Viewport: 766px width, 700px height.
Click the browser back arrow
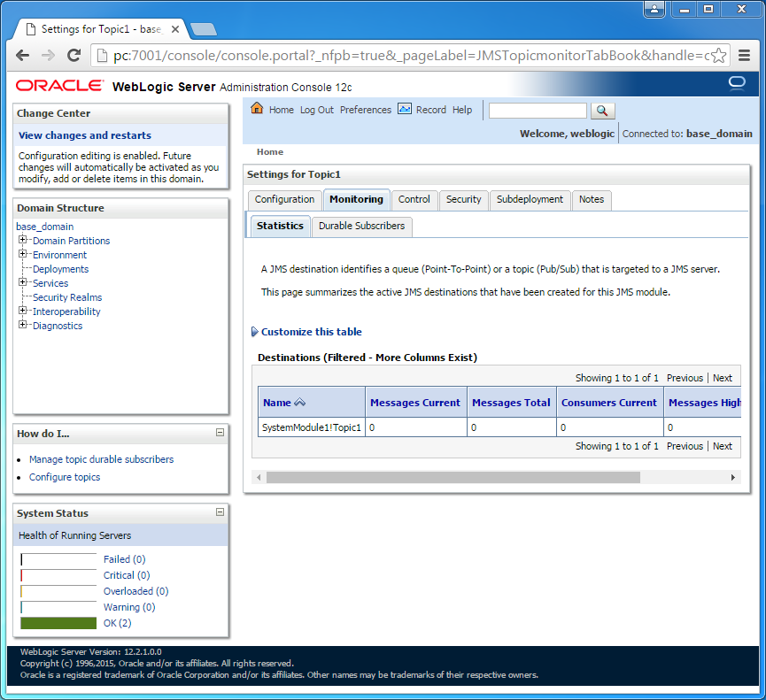[22, 56]
